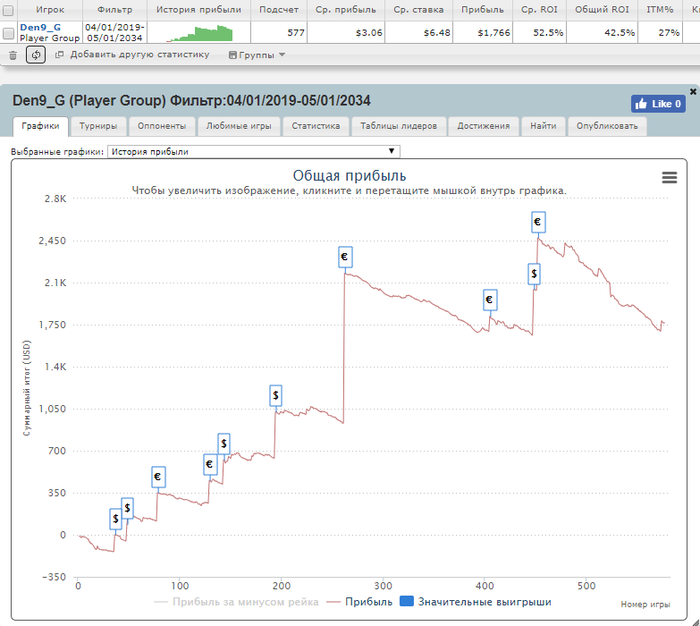
Task: Click the profit value $1,766
Action: pyautogui.click(x=494, y=33)
